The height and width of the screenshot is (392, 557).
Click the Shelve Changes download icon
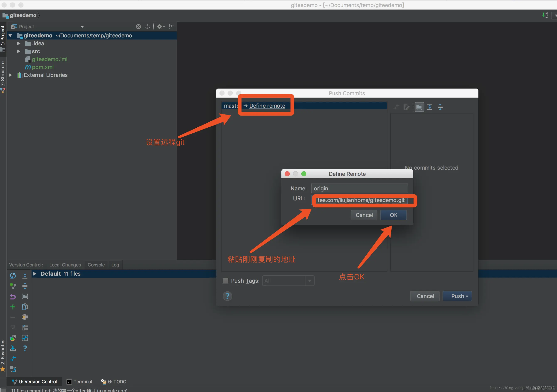[13, 349]
